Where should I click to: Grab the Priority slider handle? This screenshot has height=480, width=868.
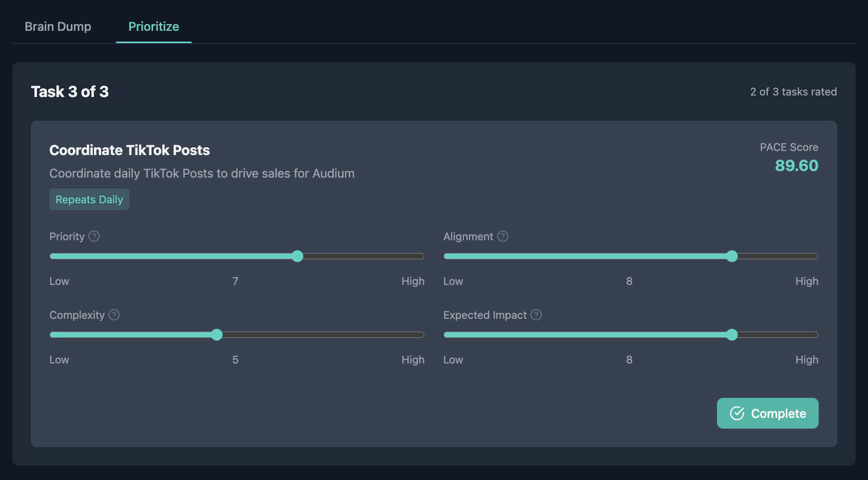click(x=297, y=256)
